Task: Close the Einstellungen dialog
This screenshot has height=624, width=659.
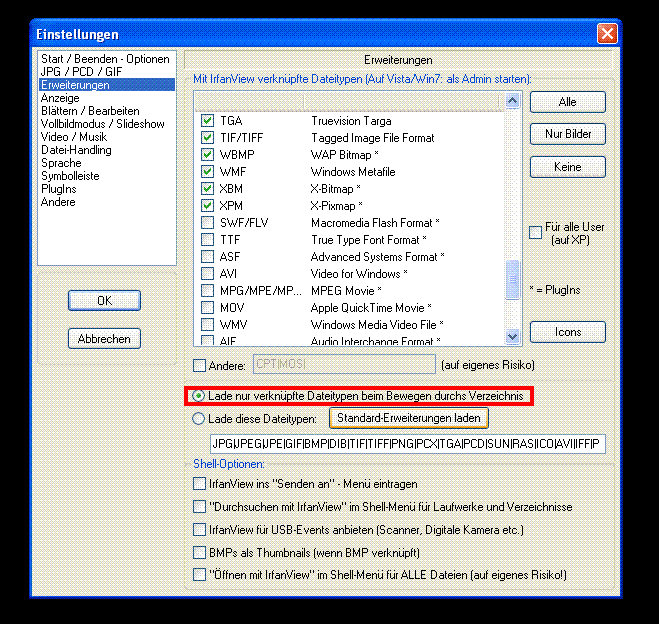Action: coord(607,34)
